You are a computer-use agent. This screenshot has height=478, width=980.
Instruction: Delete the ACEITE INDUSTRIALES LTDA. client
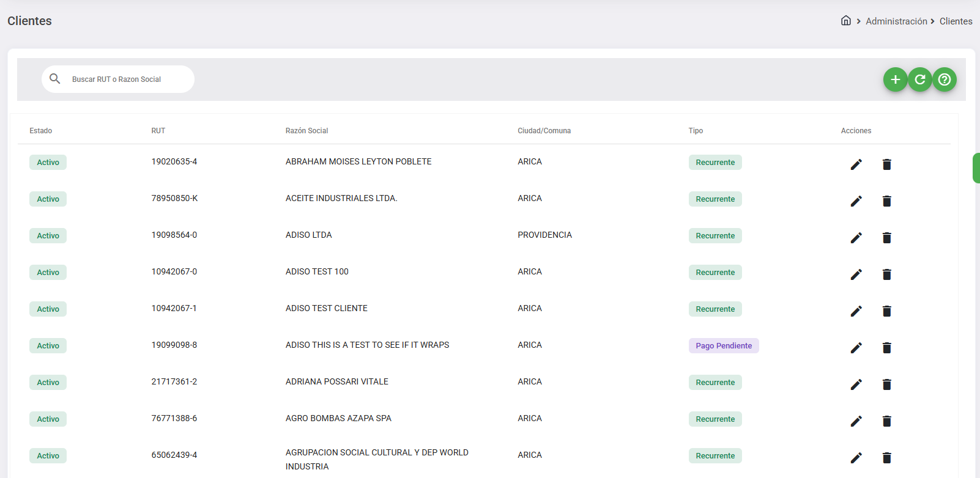pyautogui.click(x=886, y=200)
